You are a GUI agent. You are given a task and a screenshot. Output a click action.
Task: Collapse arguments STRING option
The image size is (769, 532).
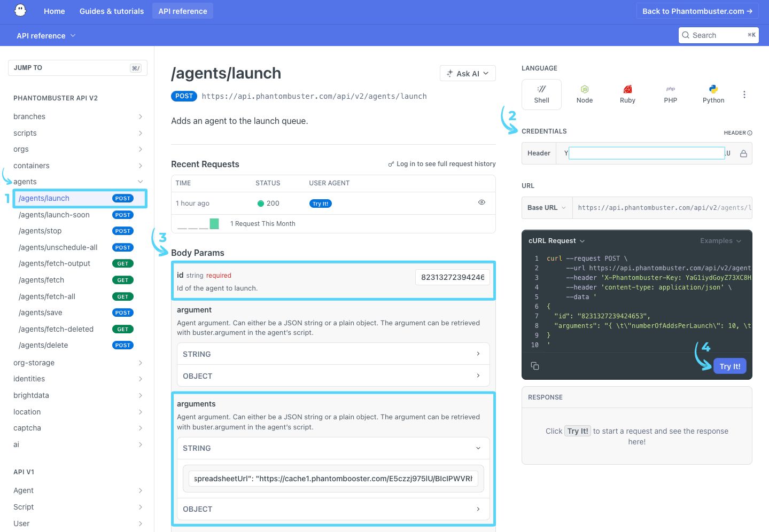pyautogui.click(x=333, y=448)
